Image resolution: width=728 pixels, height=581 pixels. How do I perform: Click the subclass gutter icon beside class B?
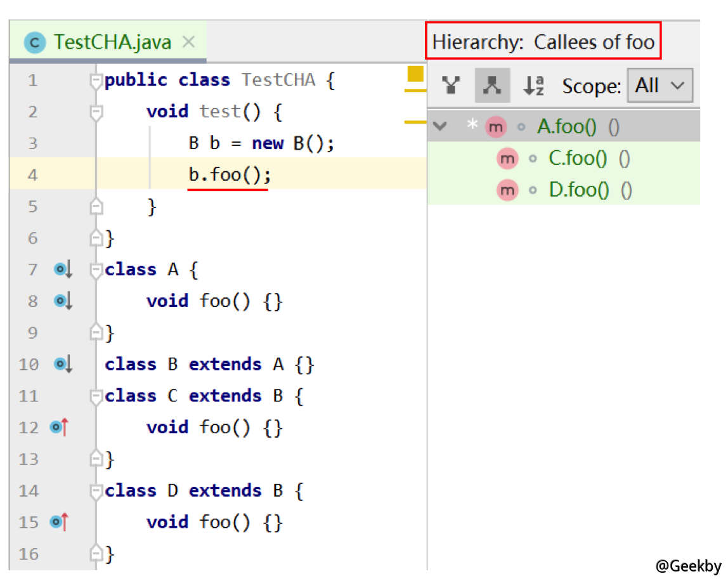pos(63,364)
